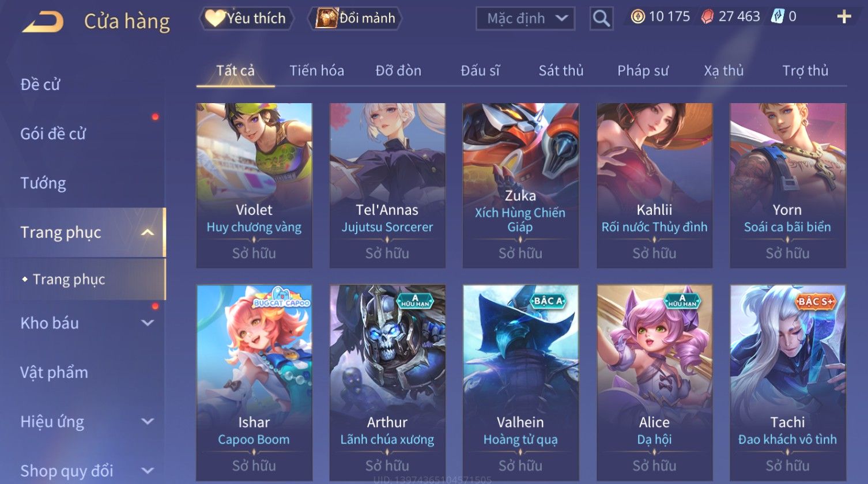Open the search magnifier icon
The height and width of the screenshot is (484, 868).
click(601, 19)
